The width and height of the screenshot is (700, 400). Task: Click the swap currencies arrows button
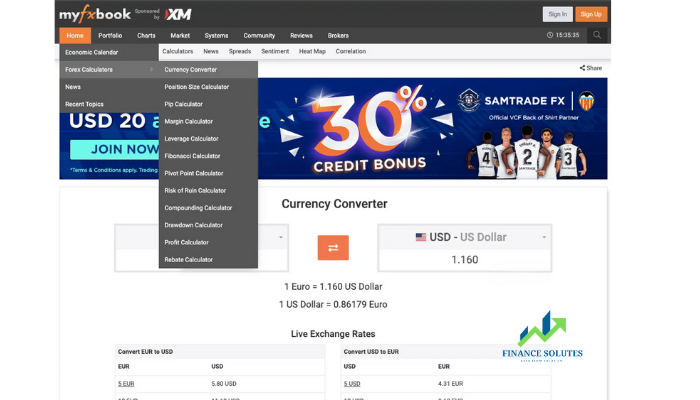pos(333,248)
